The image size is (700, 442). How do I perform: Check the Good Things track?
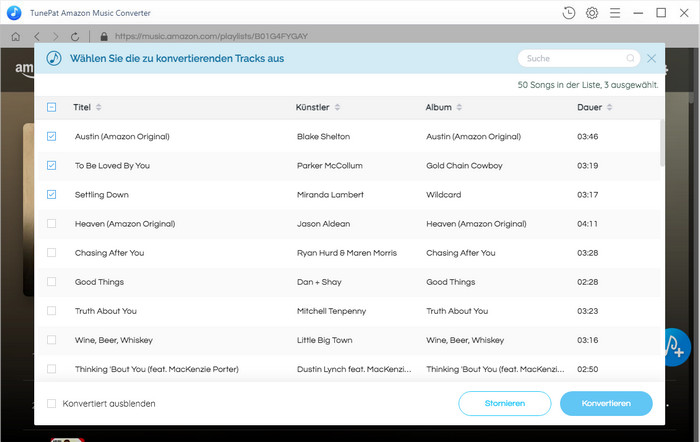[x=51, y=282]
